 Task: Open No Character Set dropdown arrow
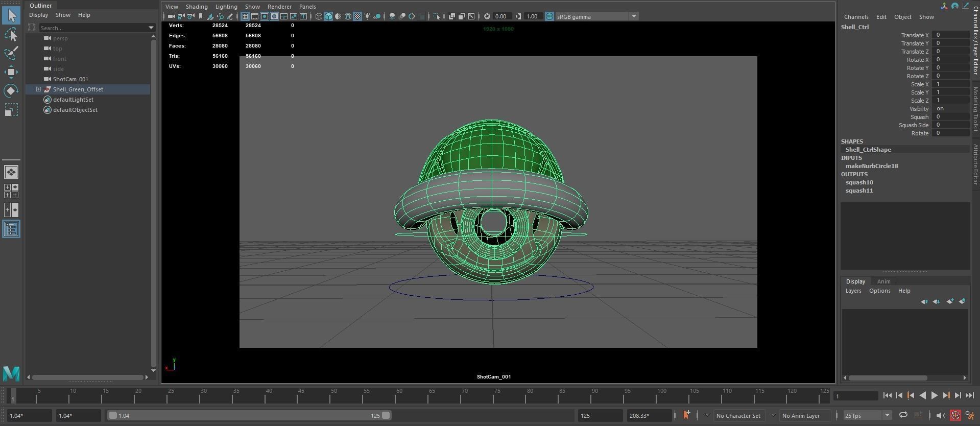(707, 415)
